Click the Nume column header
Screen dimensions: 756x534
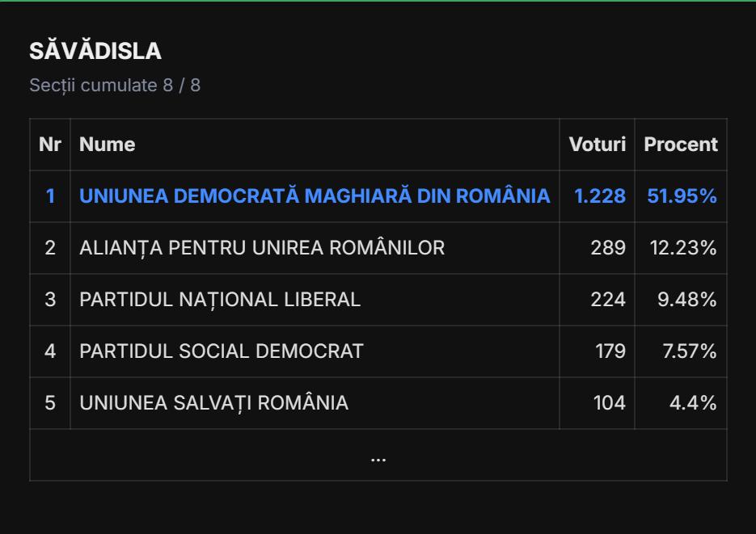pos(108,145)
